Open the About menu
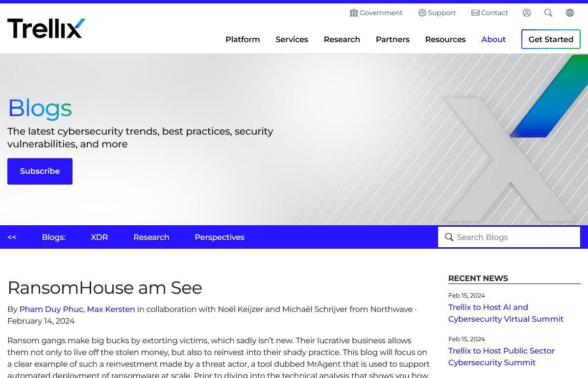 493,39
